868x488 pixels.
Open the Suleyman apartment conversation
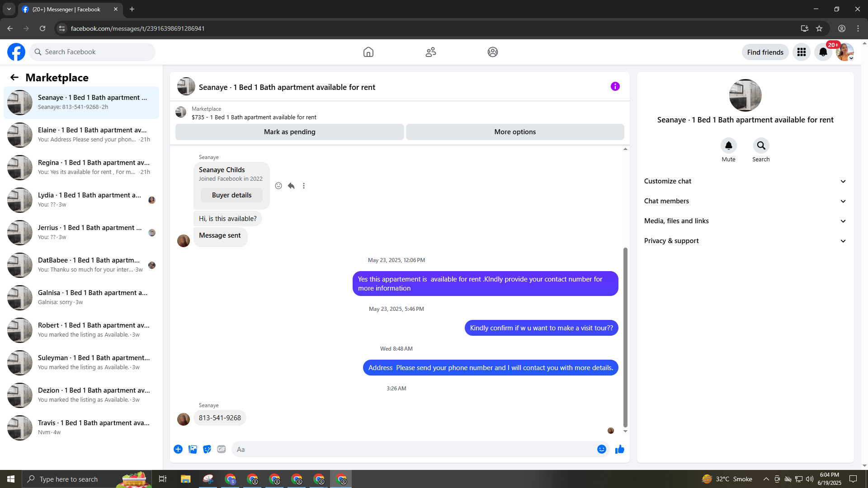[81, 363]
